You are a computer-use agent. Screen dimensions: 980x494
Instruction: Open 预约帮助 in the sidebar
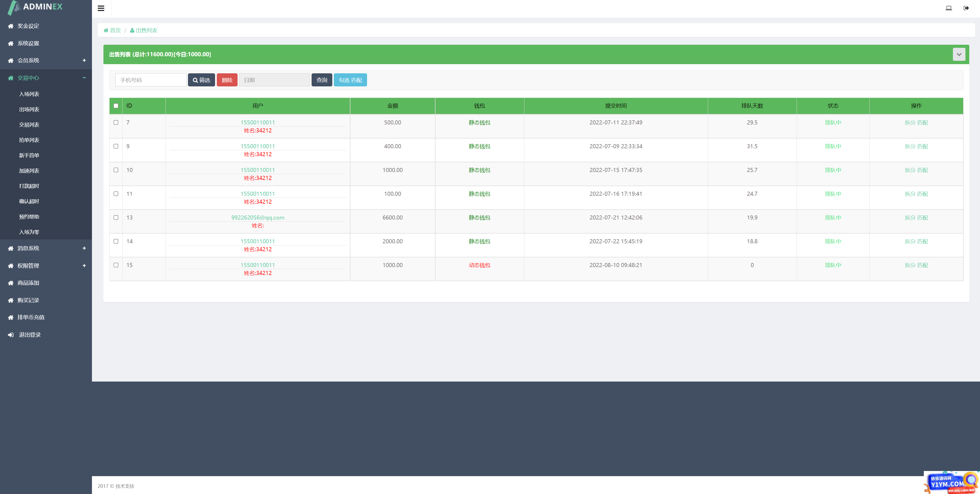click(29, 217)
